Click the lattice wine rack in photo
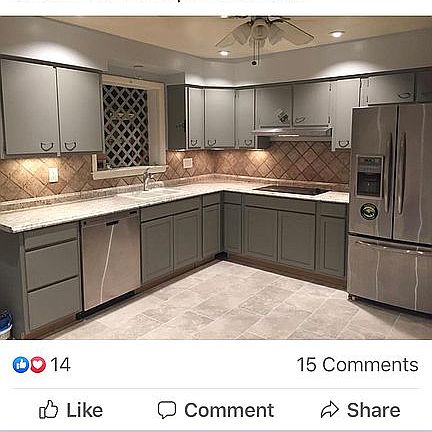Screen dimensions: 432x432 coord(126,126)
